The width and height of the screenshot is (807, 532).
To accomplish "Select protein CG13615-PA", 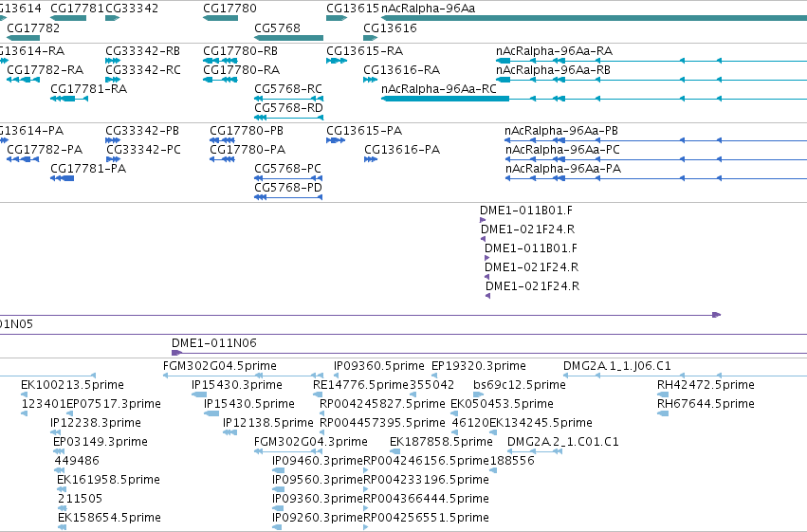I will tap(364, 131).
